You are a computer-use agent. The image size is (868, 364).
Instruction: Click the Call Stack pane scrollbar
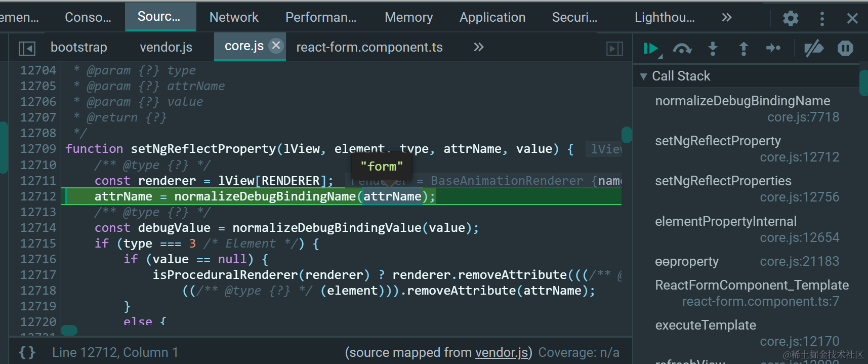pyautogui.click(x=863, y=83)
